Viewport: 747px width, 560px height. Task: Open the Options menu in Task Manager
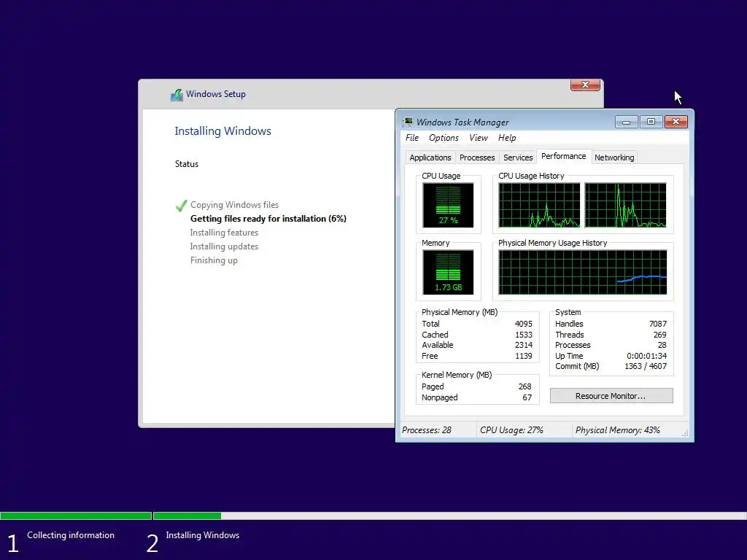(444, 138)
